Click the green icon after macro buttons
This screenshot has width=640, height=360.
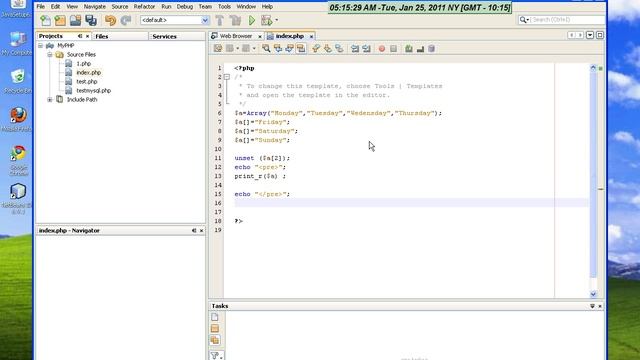click(409, 49)
